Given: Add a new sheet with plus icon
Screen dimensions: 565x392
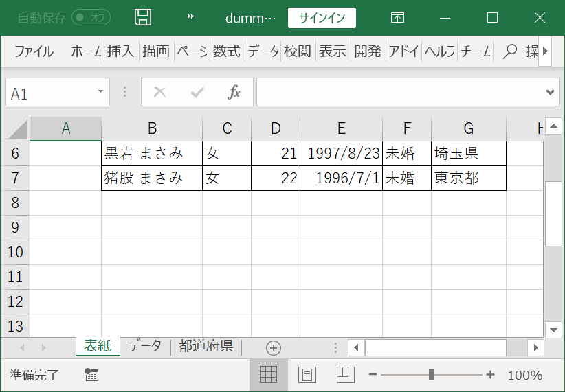Looking at the screenshot, I should pyautogui.click(x=274, y=348).
